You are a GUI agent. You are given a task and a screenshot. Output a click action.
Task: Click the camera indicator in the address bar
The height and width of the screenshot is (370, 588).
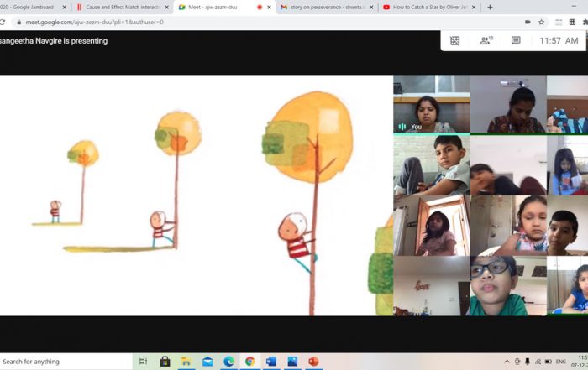tap(528, 22)
